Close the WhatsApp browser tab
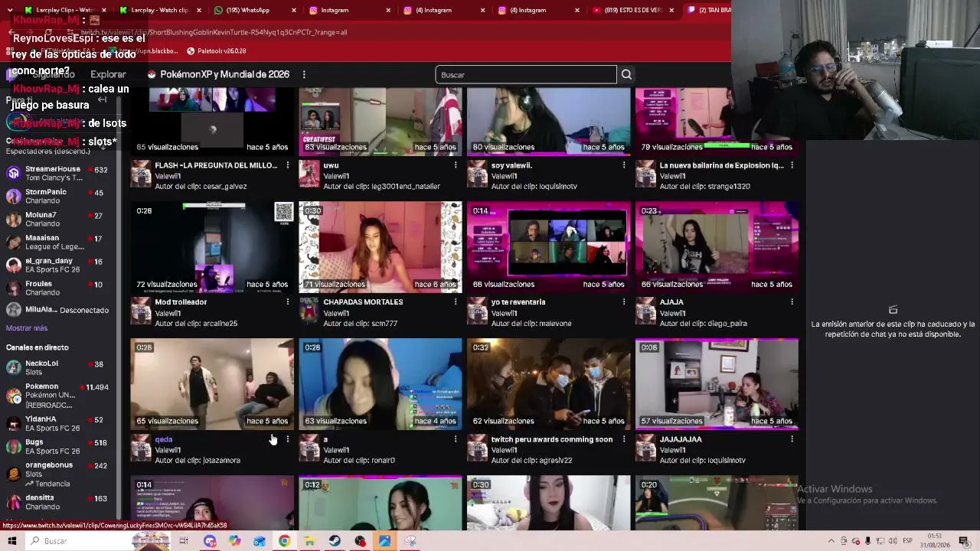 click(x=294, y=10)
